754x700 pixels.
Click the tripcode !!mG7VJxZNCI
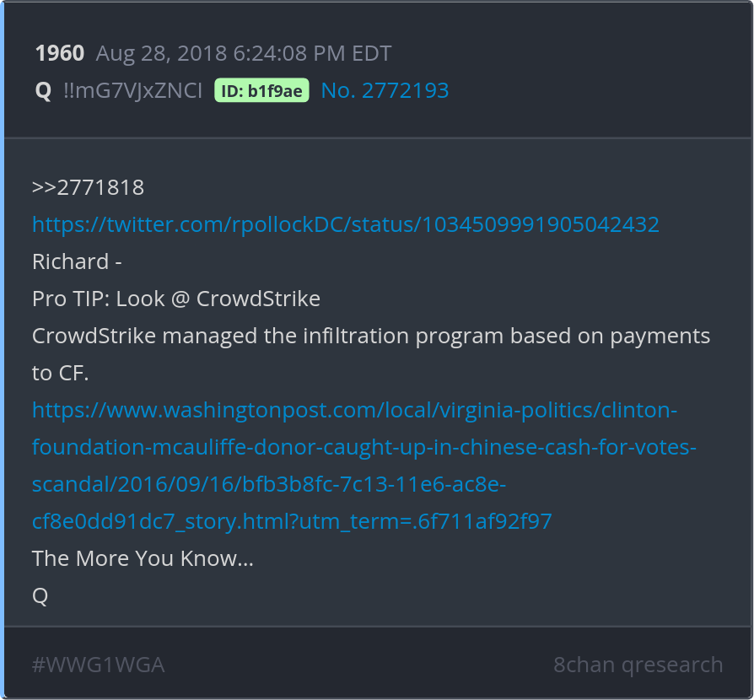(x=132, y=91)
